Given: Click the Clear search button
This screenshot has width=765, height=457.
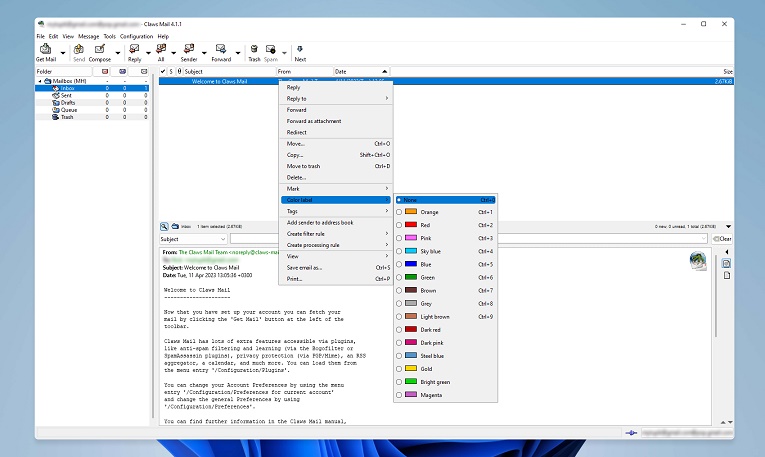Looking at the screenshot, I should [722, 239].
